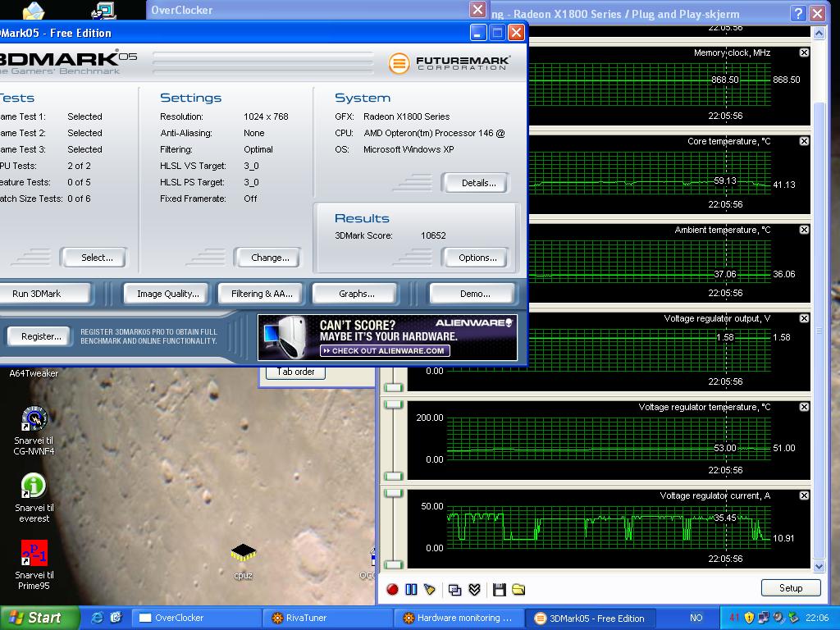Close the Voltage regulator current graph

[804, 495]
